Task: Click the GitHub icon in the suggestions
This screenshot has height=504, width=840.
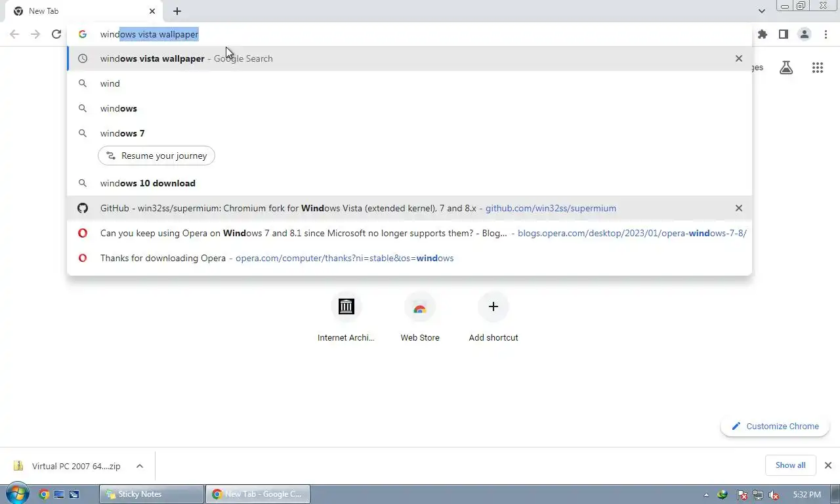Action: tap(83, 208)
